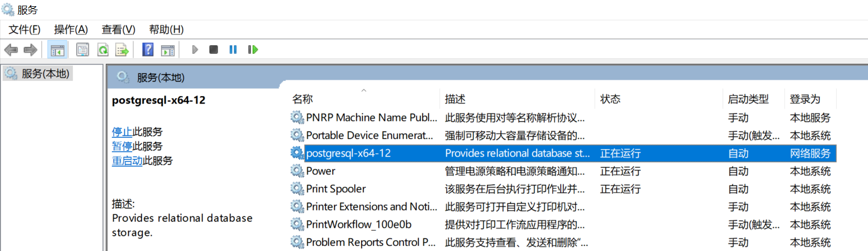Click the Pause Service icon

click(x=233, y=50)
